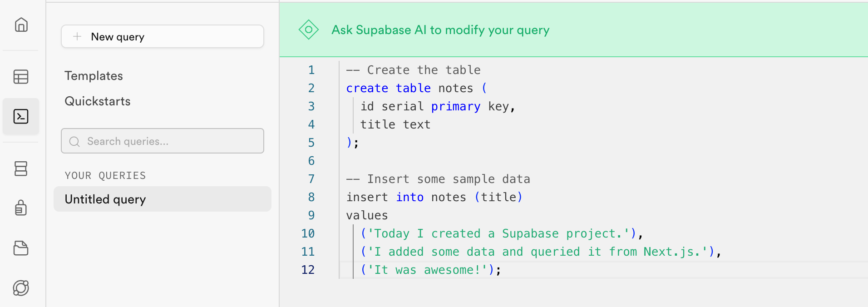Open the Authentication lock icon
The width and height of the screenshot is (868, 307).
[x=21, y=208]
